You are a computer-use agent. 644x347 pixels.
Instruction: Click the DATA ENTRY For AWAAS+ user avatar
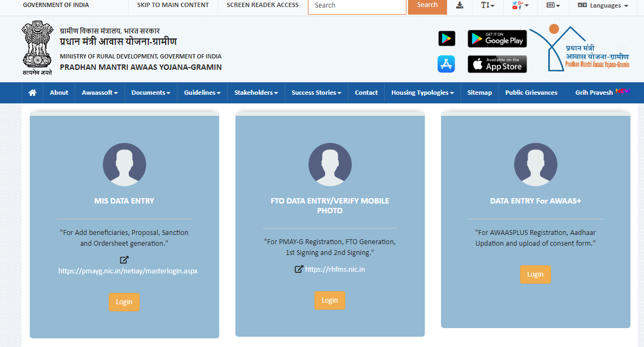point(536,165)
